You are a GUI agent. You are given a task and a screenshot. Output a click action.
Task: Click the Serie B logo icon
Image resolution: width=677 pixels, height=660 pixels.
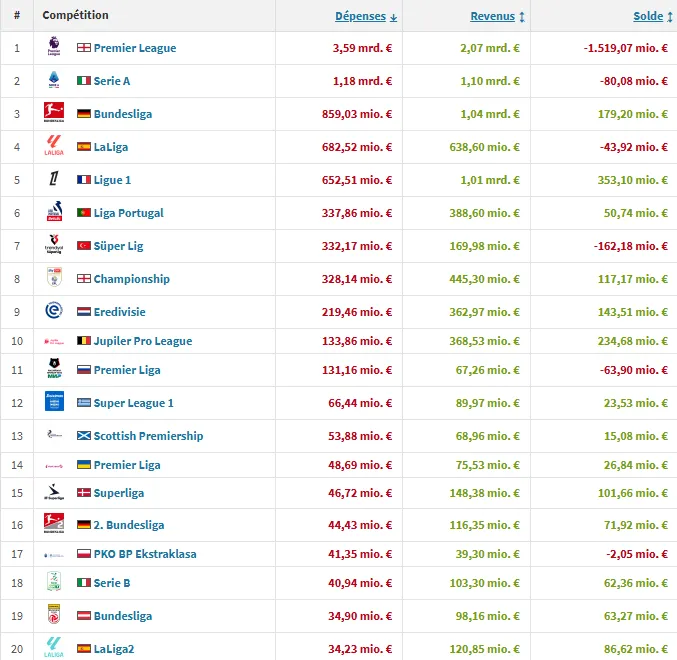coord(54,582)
